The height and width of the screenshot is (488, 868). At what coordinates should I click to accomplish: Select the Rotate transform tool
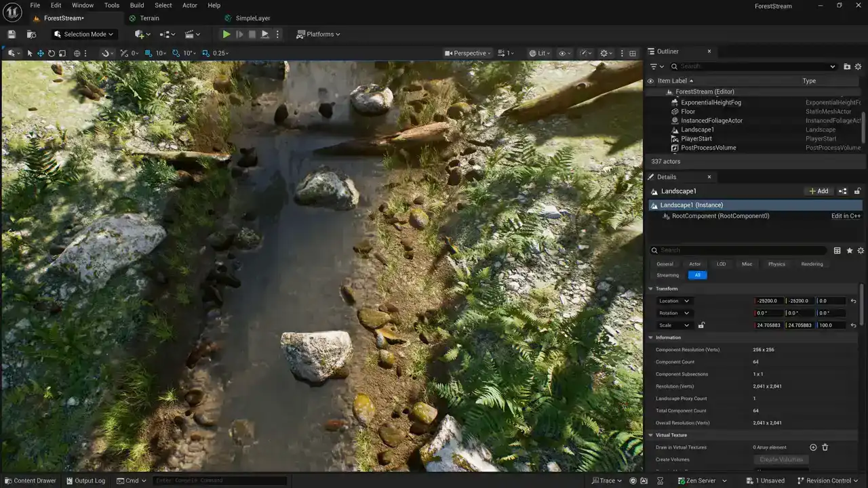click(x=52, y=54)
